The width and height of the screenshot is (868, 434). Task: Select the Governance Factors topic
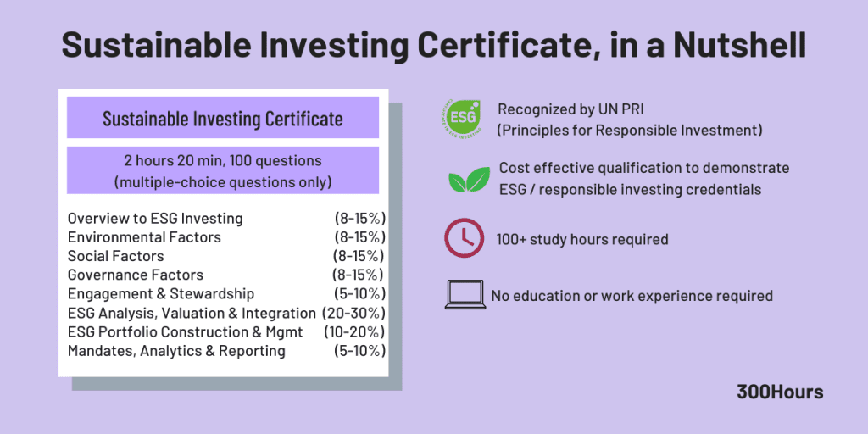(x=136, y=275)
